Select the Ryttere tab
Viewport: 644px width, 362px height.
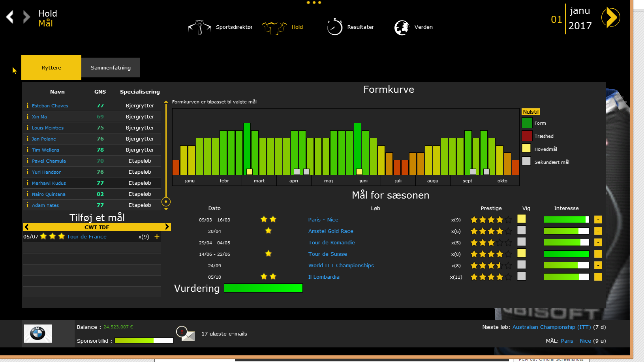(x=51, y=68)
